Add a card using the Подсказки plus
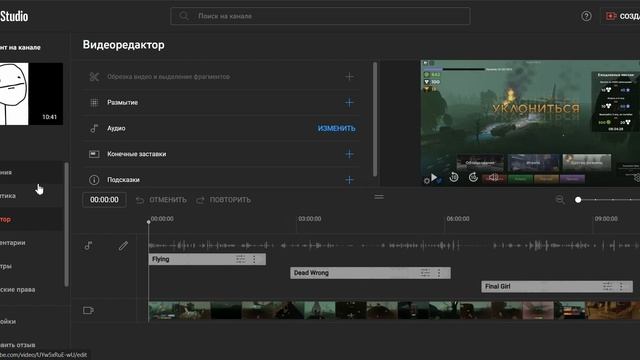This screenshot has height=360, width=640. [349, 180]
